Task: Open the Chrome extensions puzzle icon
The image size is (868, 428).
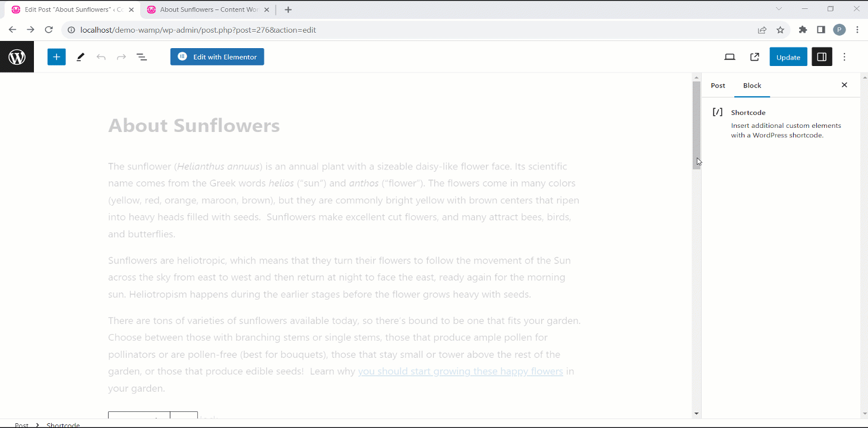Action: point(803,30)
